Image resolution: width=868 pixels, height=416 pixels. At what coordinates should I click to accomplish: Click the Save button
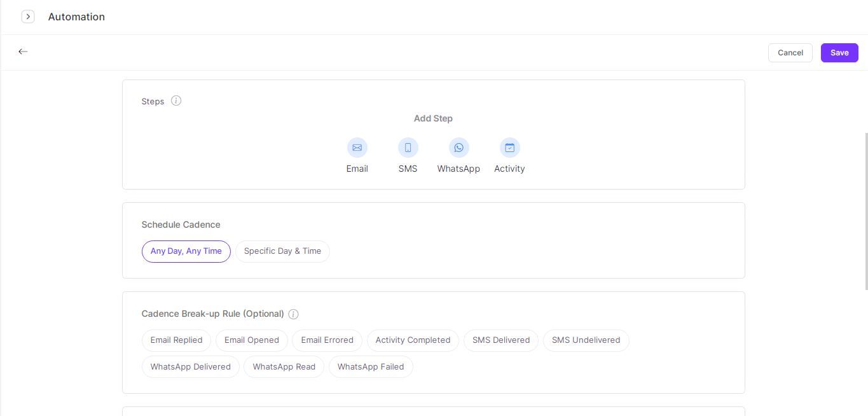coord(839,52)
